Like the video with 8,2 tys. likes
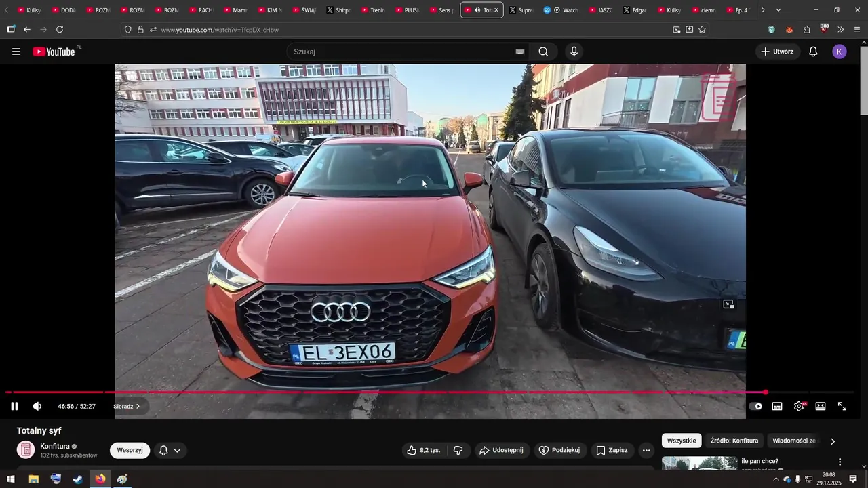 (424, 450)
